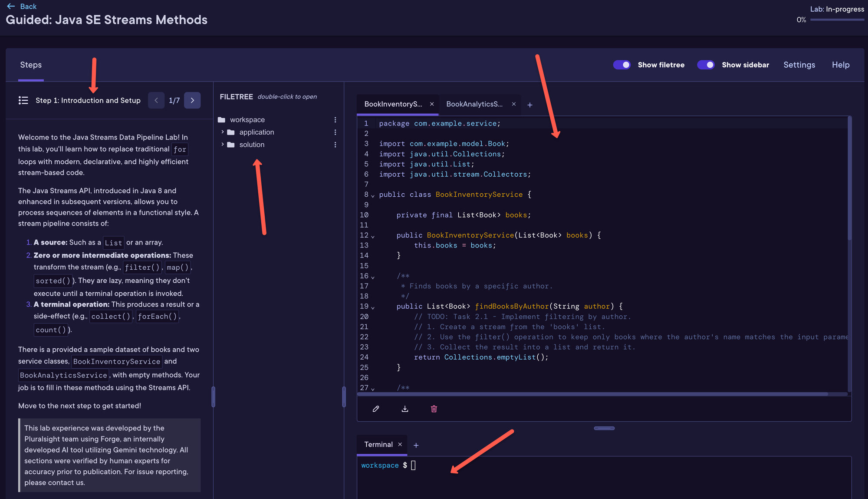Select the Steps tab
Image resolution: width=868 pixels, height=499 pixels.
[x=31, y=65]
